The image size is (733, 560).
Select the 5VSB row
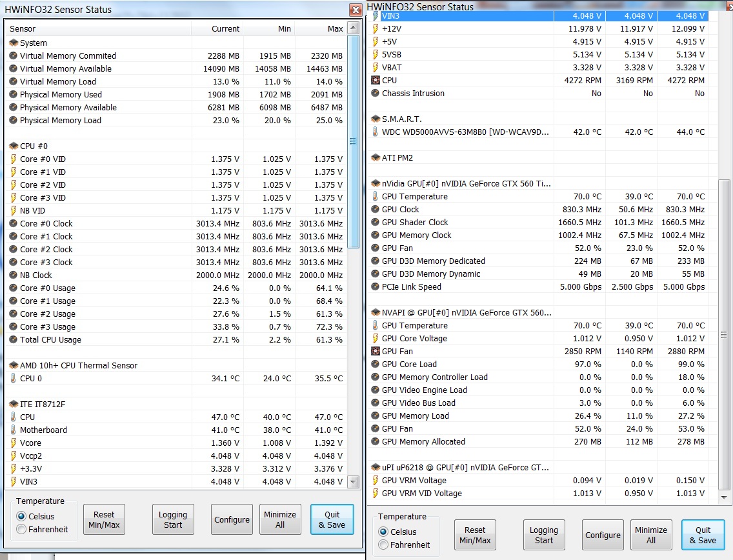pos(539,55)
